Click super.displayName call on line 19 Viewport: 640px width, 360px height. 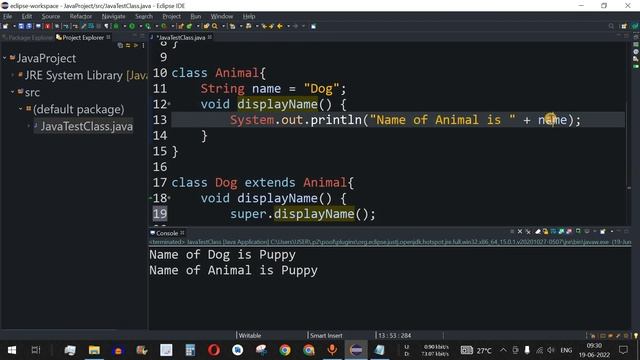302,214
